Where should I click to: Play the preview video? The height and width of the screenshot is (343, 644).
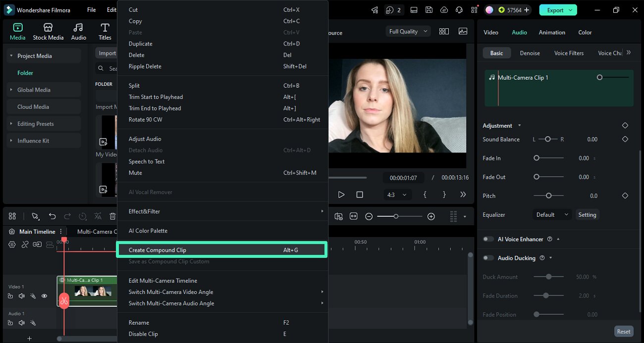[341, 195]
